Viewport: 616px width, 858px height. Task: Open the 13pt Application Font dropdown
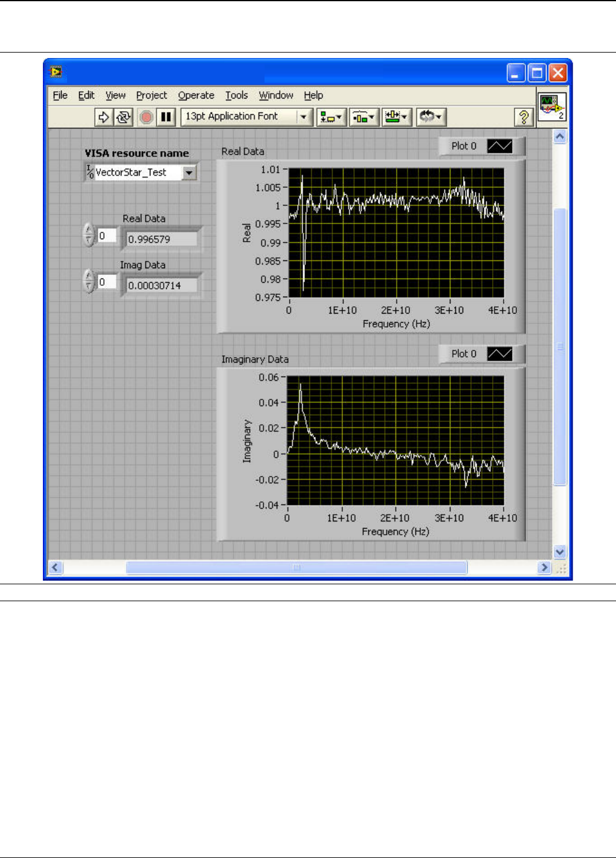point(246,117)
